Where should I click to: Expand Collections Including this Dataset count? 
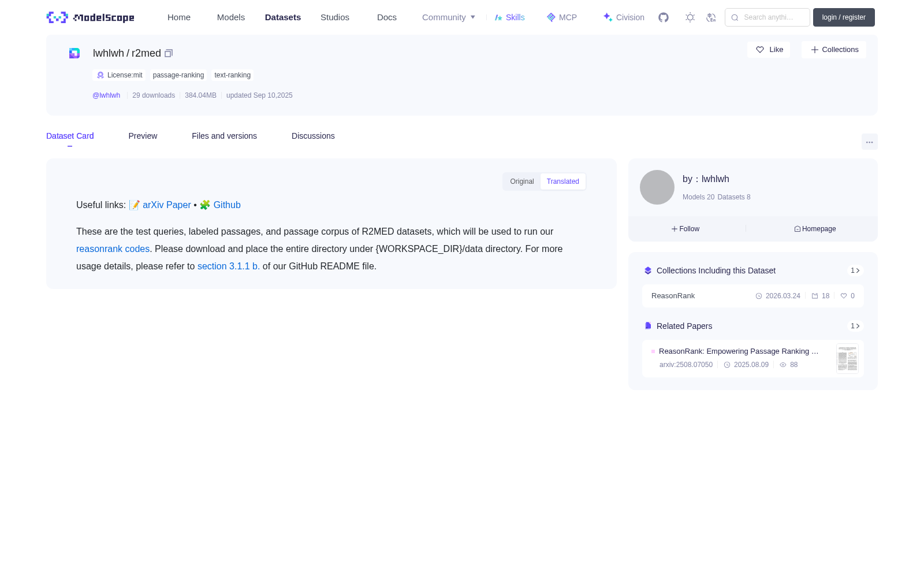pyautogui.click(x=855, y=271)
